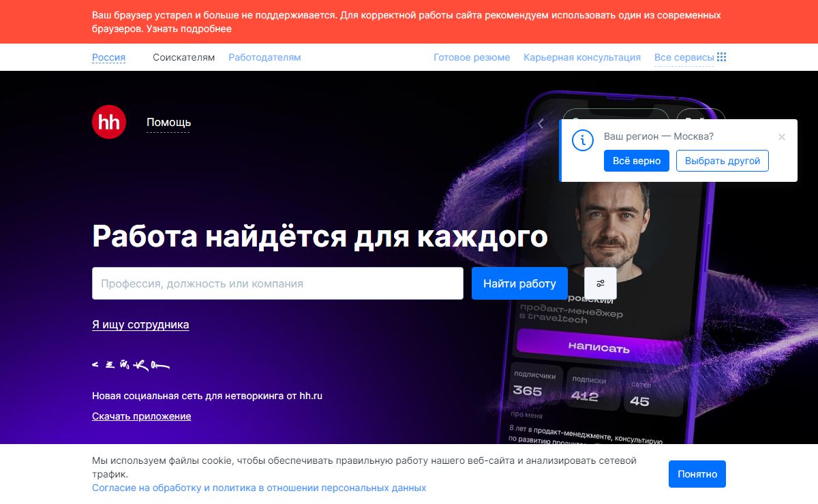This screenshot has width=818, height=504.
Task: Click the info icon in region popup
Action: 582,140
